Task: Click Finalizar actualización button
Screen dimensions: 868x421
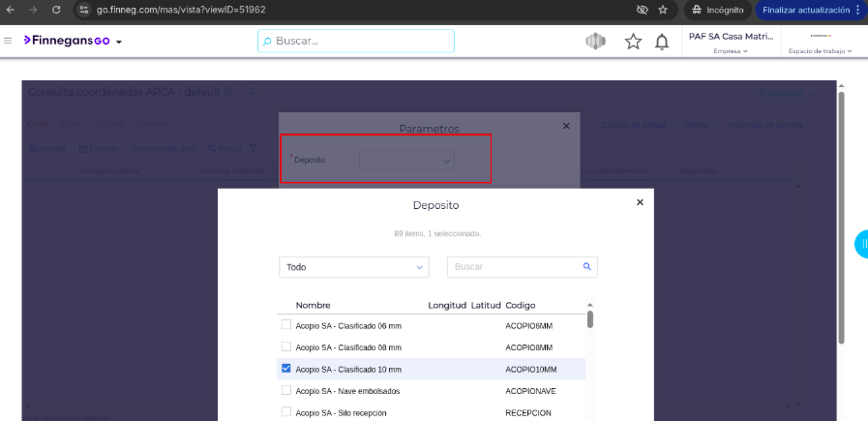Action: click(x=804, y=10)
